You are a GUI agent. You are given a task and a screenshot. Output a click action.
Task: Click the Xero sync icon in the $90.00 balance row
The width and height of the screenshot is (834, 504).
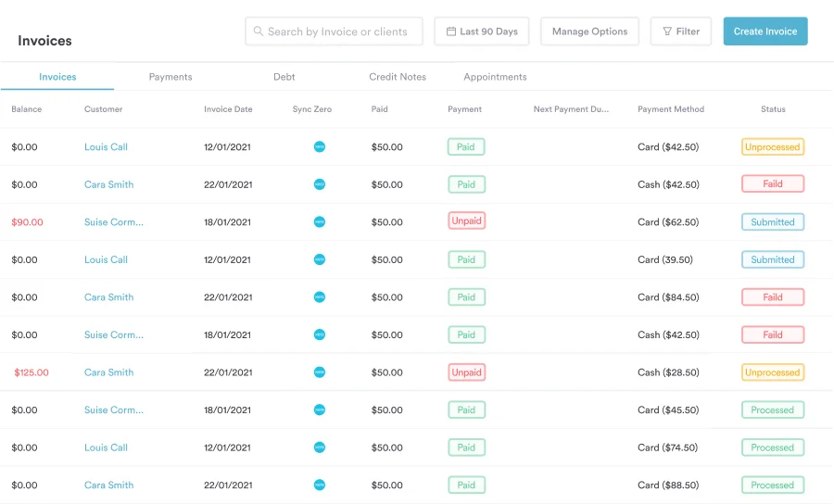[x=320, y=221]
